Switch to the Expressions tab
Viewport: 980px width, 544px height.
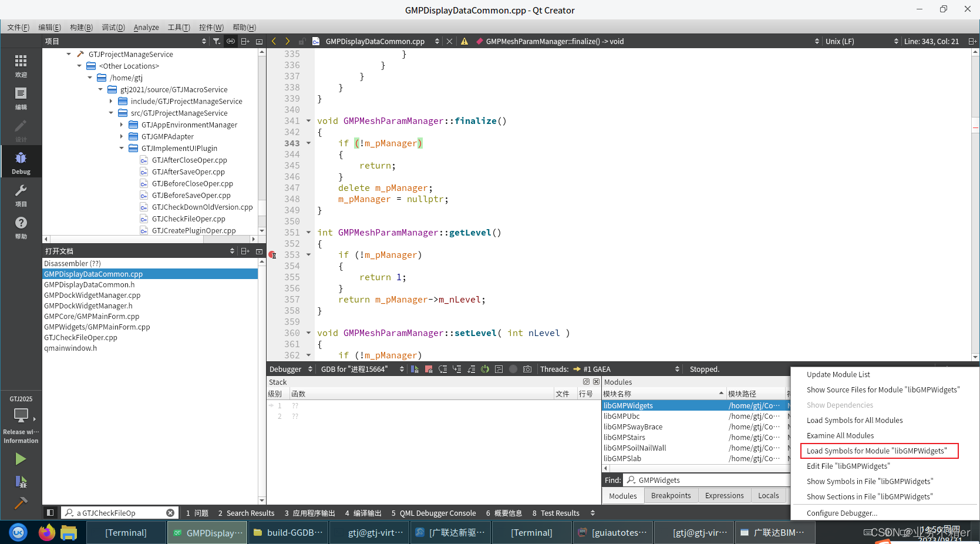pyautogui.click(x=724, y=496)
